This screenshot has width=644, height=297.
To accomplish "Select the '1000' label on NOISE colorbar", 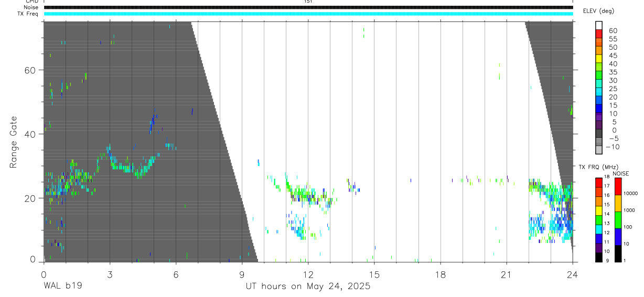I will pyautogui.click(x=629, y=210).
